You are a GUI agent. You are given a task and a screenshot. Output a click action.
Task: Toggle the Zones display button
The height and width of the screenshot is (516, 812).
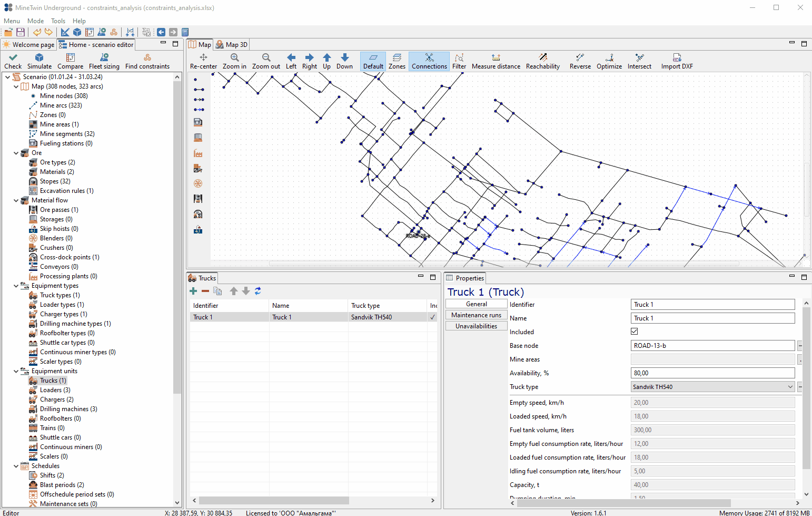(x=397, y=61)
